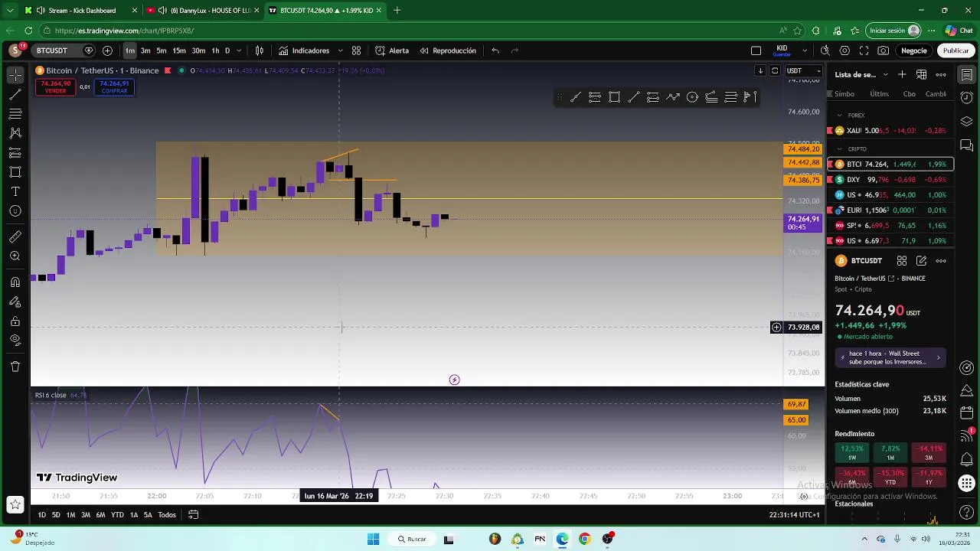Start Reproducción bar replay

448,51
